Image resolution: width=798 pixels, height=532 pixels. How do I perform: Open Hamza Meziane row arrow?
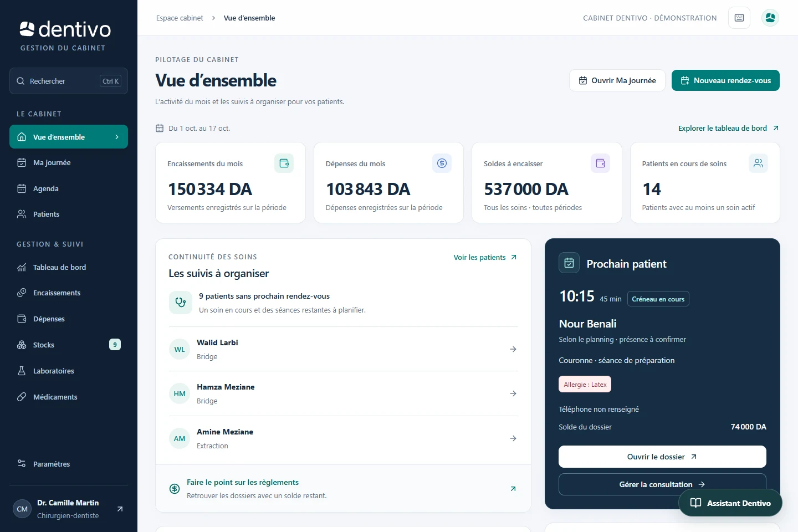tap(513, 393)
